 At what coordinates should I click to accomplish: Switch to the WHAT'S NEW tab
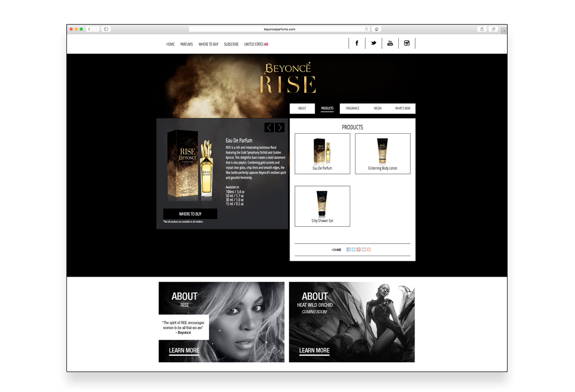tap(402, 108)
